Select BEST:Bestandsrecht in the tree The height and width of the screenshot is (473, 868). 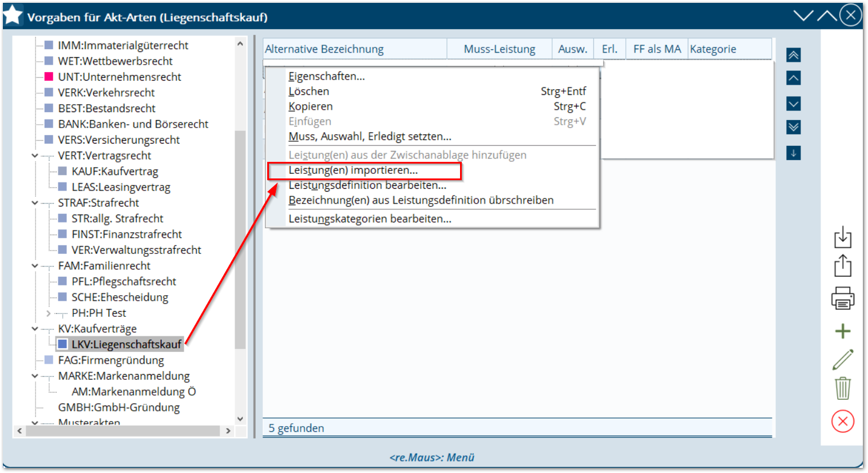coord(106,108)
